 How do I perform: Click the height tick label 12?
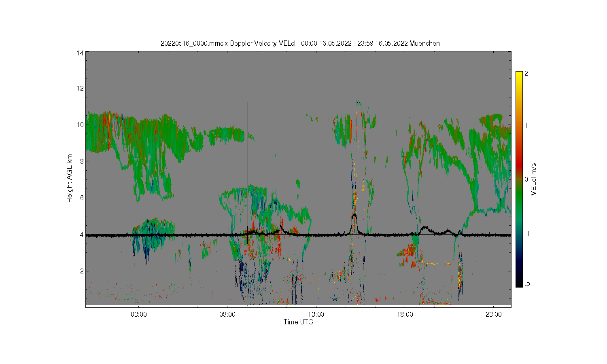[80, 88]
